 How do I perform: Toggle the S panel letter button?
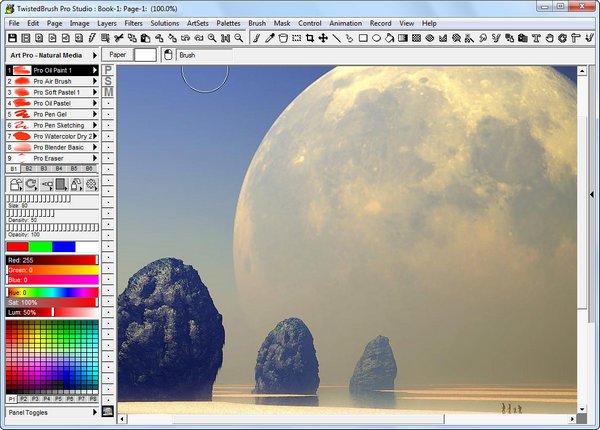(x=108, y=81)
